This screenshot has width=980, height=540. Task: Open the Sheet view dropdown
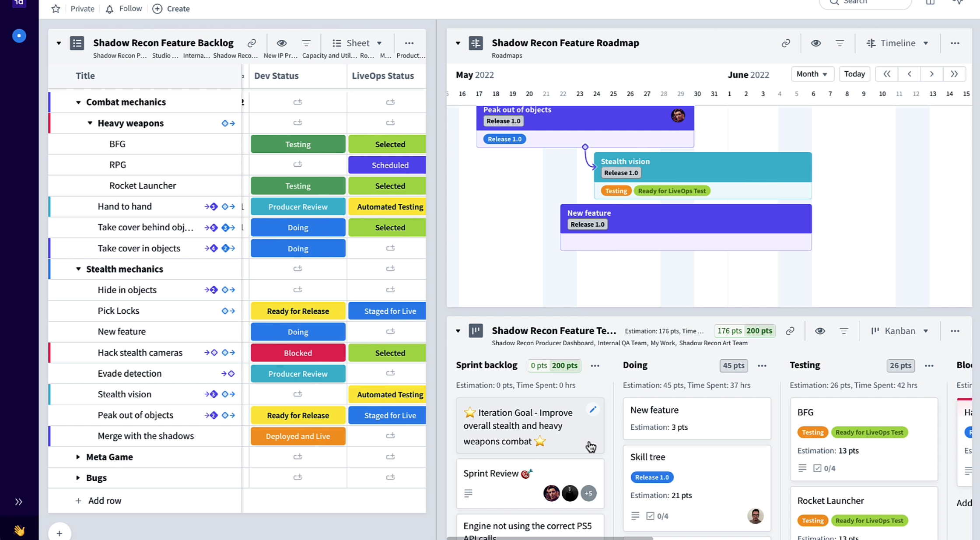coord(357,42)
